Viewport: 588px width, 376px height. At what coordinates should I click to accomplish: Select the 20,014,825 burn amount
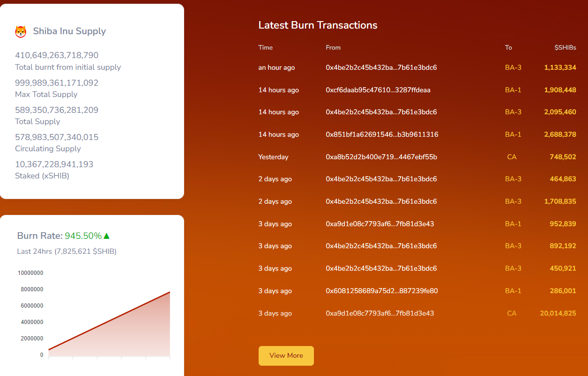pos(558,313)
